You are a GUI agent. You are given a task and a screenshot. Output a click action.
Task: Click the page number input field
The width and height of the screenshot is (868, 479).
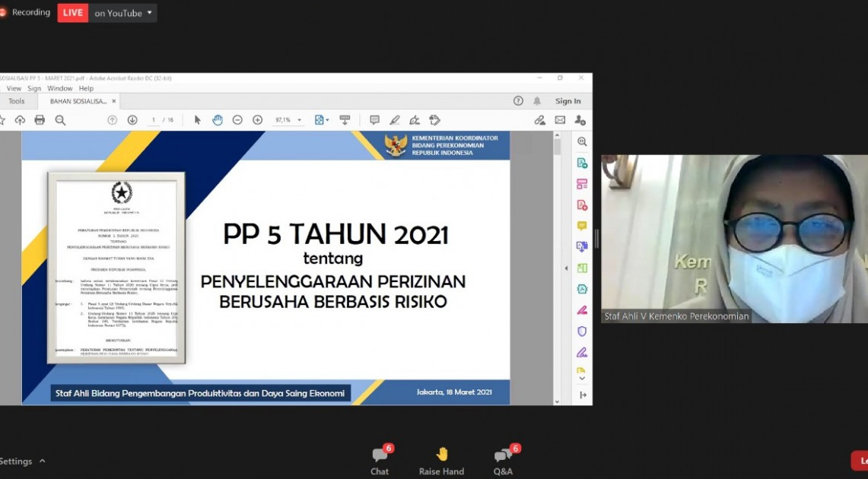tap(154, 120)
